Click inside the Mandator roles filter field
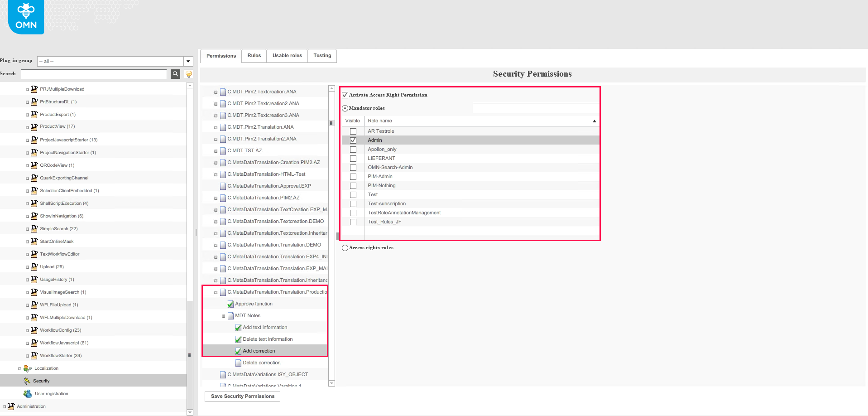 tap(536, 108)
